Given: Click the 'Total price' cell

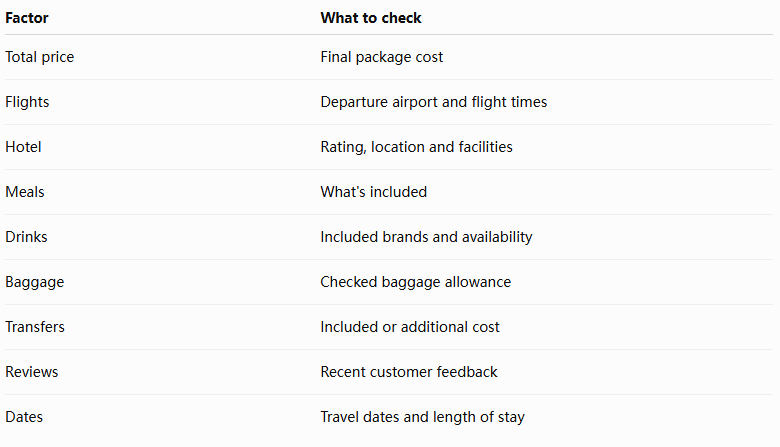Looking at the screenshot, I should [40, 57].
